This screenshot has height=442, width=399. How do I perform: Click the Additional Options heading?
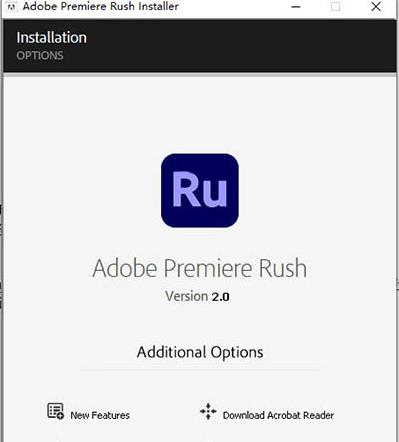[x=200, y=352]
